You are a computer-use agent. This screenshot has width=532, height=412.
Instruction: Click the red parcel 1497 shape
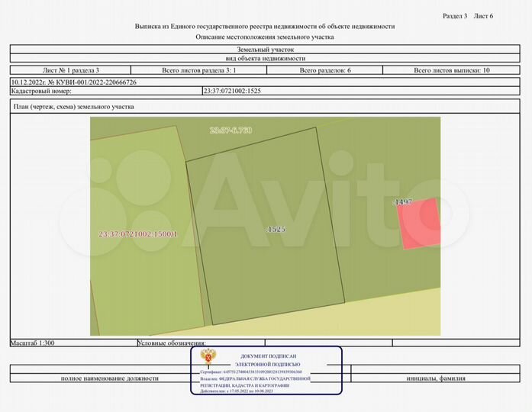tap(421, 226)
